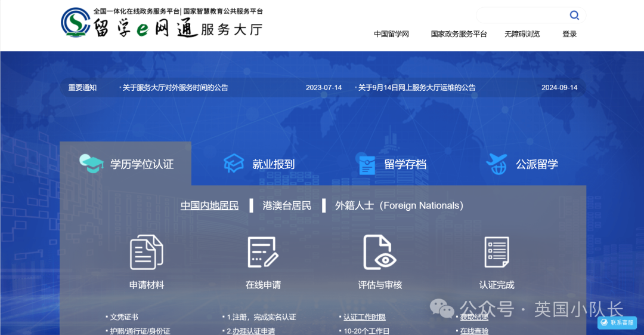Select 港澳台居民 sub-tab
Screen dimensions: 644x335
coord(287,205)
